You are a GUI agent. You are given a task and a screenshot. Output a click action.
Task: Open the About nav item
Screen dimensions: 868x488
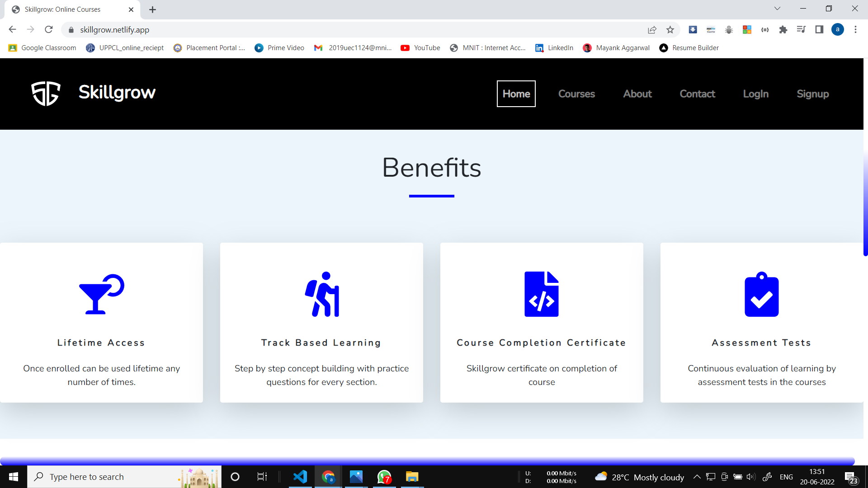point(637,94)
